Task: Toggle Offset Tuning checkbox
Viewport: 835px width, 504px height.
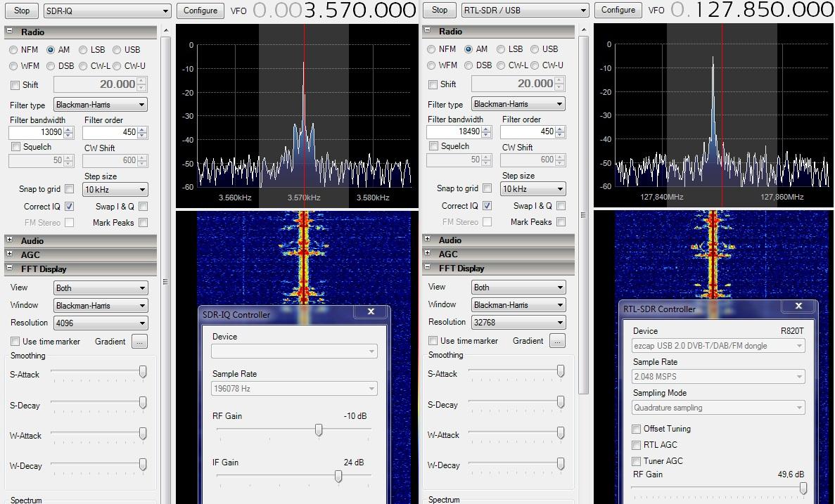Action: tap(637, 429)
